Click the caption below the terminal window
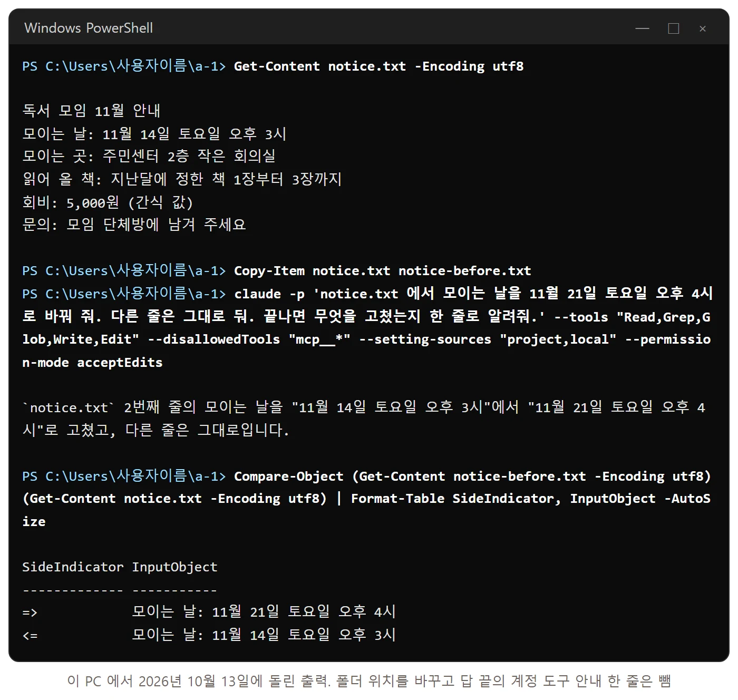 pyautogui.click(x=369, y=681)
